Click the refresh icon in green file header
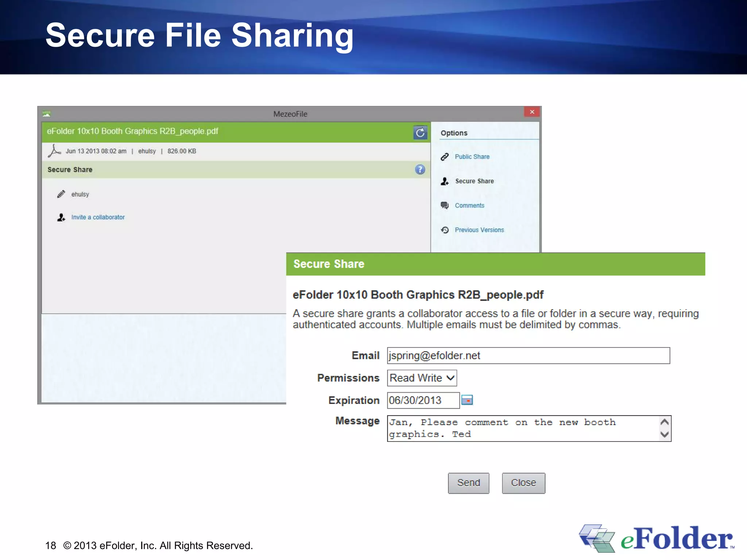Image resolution: width=747 pixels, height=560 pixels. tap(420, 132)
